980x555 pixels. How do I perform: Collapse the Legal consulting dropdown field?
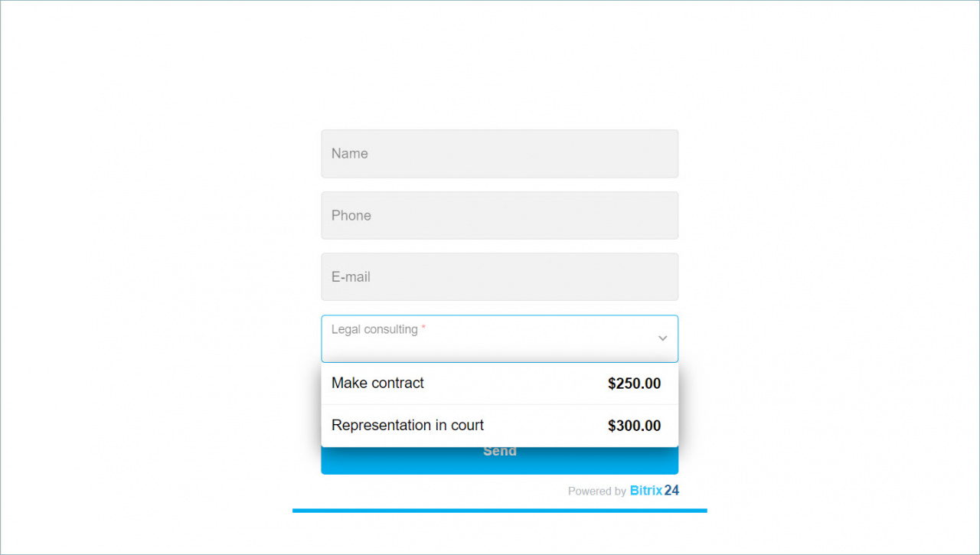[499, 338]
